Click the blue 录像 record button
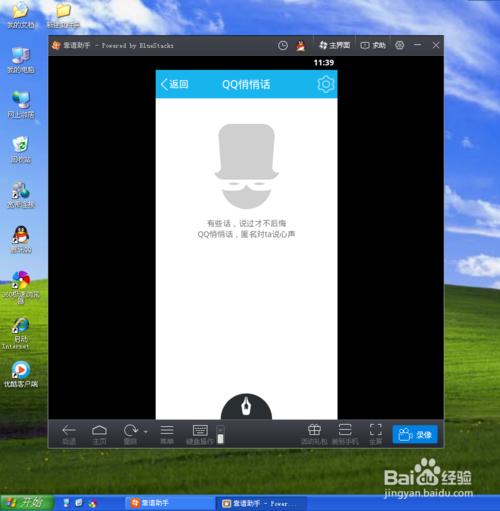The image size is (500, 511). coord(415,434)
